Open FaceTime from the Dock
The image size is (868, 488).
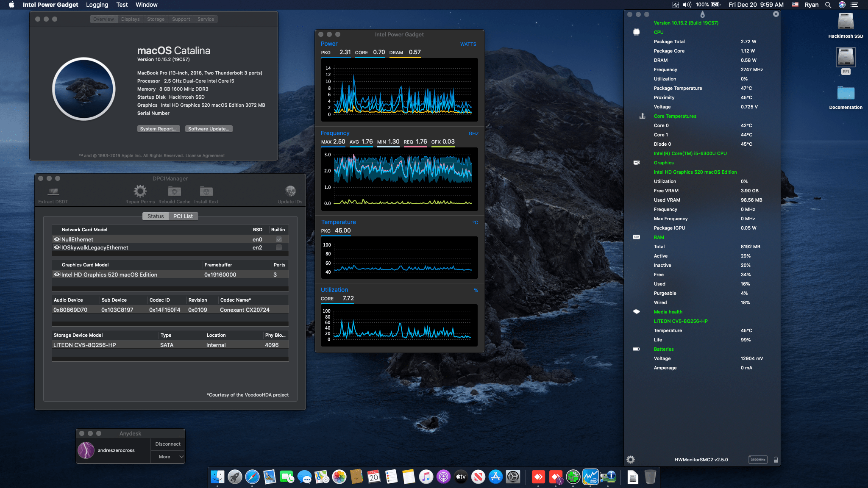[287, 477]
